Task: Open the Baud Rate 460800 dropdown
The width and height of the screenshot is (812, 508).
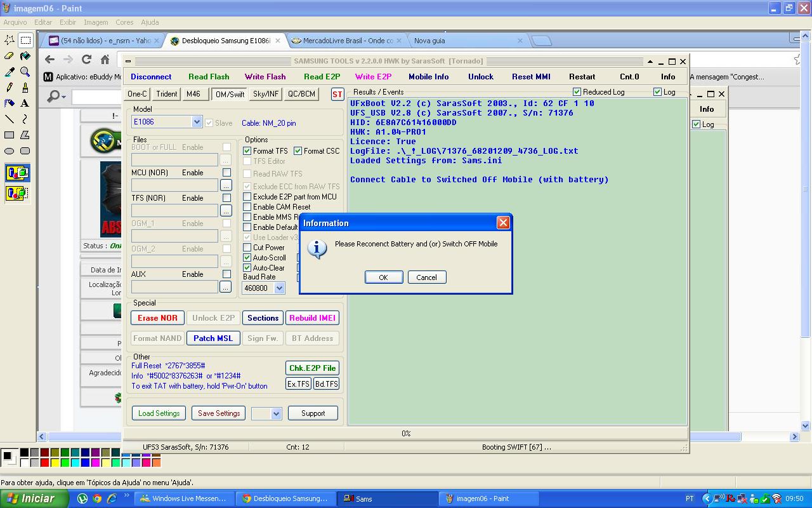Action: coord(280,288)
